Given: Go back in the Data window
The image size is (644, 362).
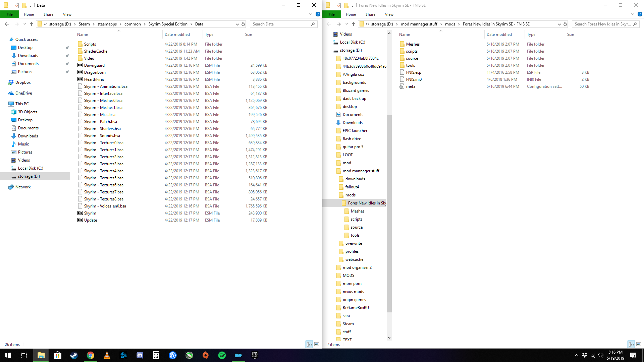Looking at the screenshot, I should (7, 24).
